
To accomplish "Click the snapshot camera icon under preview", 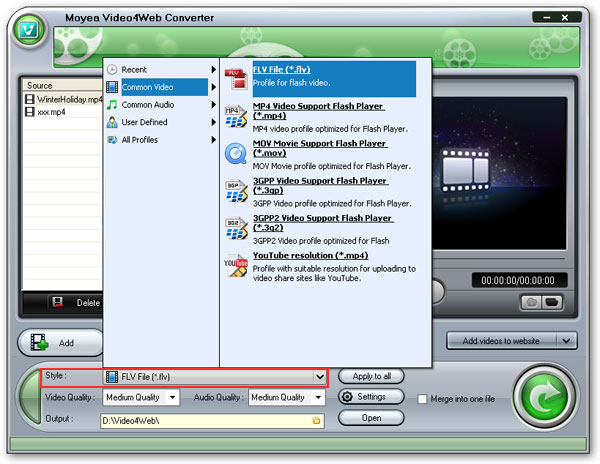I will click(532, 302).
